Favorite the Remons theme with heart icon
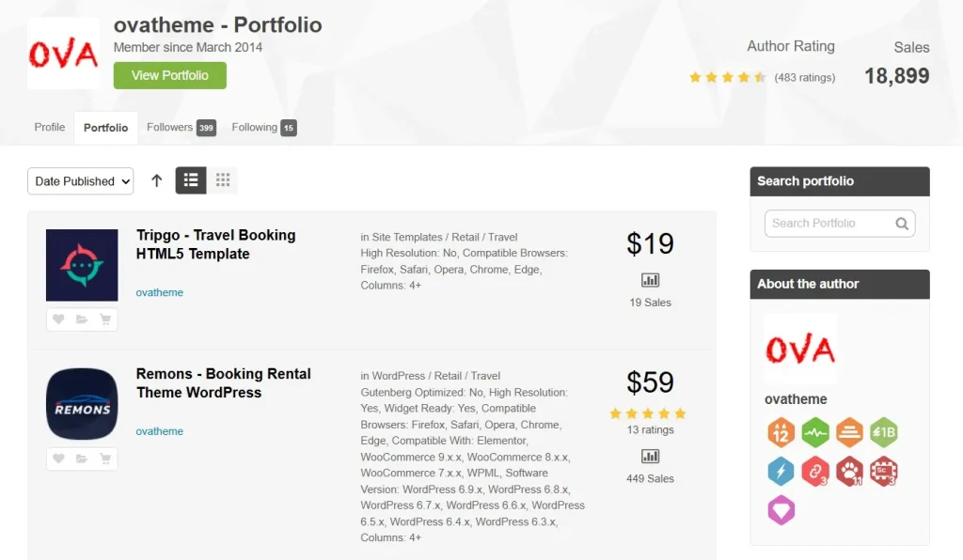This screenshot has width=963, height=560. [x=58, y=459]
